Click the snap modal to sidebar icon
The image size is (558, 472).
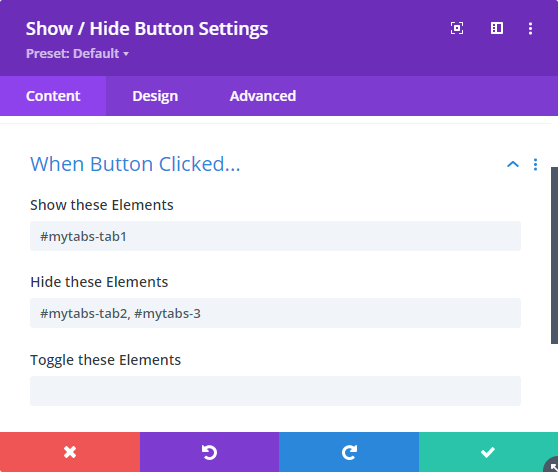point(497,28)
